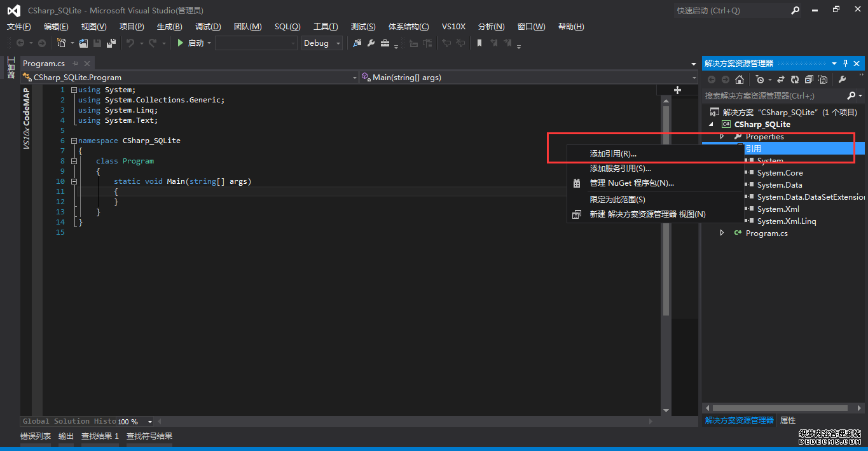
Task: Toggle the pin on Solution Explorer panel
Action: 845,64
